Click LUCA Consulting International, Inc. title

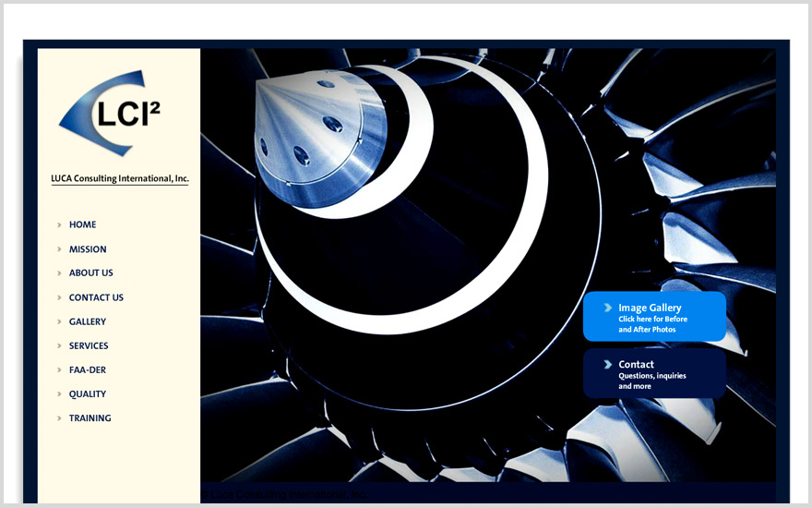(120, 178)
